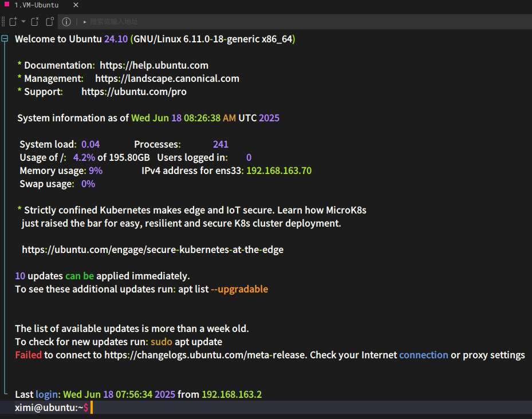Image resolution: width=532 pixels, height=419 pixels.
Task: Click the small arrow before the address box
Action: coord(85,22)
